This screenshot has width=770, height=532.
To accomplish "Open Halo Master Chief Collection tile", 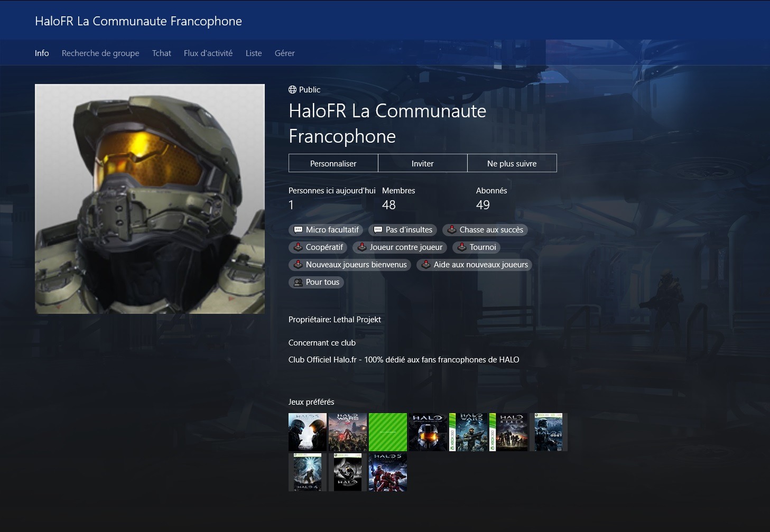I will [x=428, y=432].
